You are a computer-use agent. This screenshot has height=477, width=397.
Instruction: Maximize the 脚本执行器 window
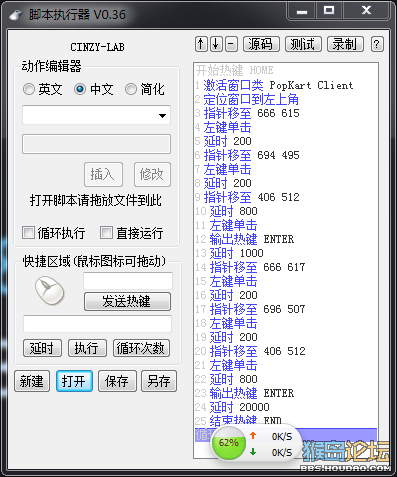click(x=329, y=11)
